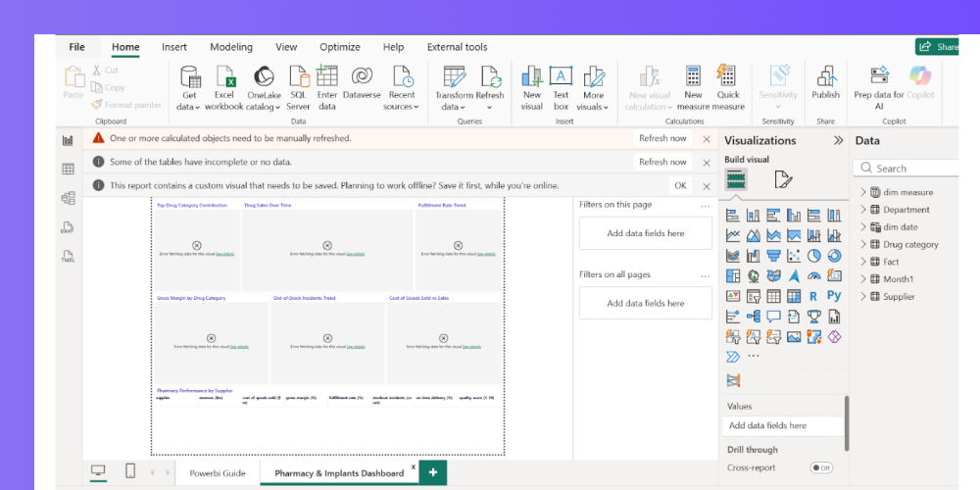The image size is (980, 490).
Task: Click the Data pane Search field
Action: [x=906, y=169]
